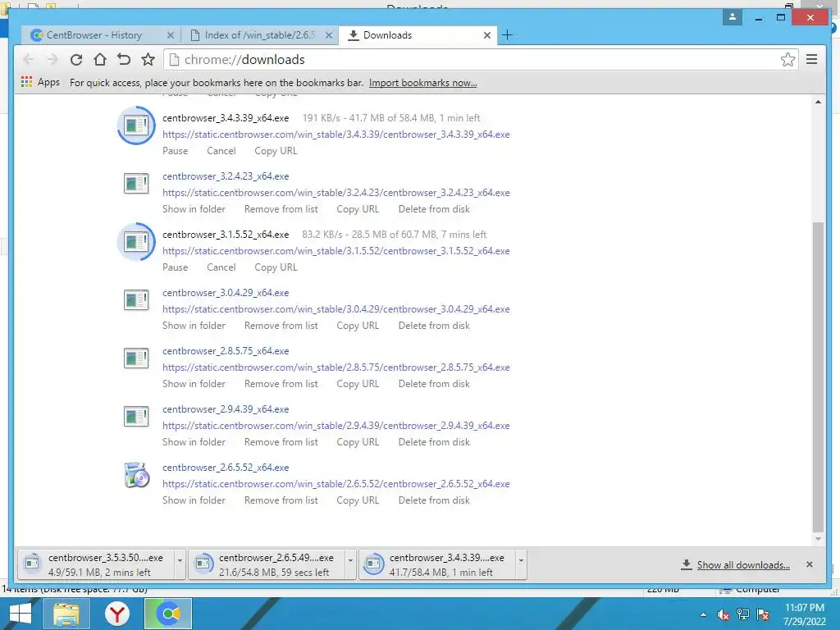The height and width of the screenshot is (630, 840).
Task: Delete centbrowser_2.8.5.75 from disk
Action: [434, 384]
